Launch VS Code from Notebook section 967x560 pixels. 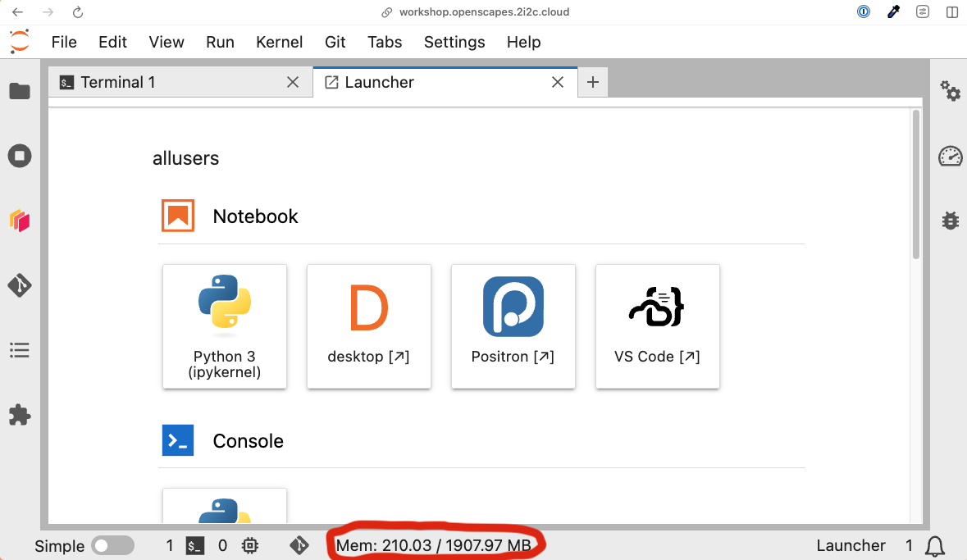pyautogui.click(x=658, y=326)
